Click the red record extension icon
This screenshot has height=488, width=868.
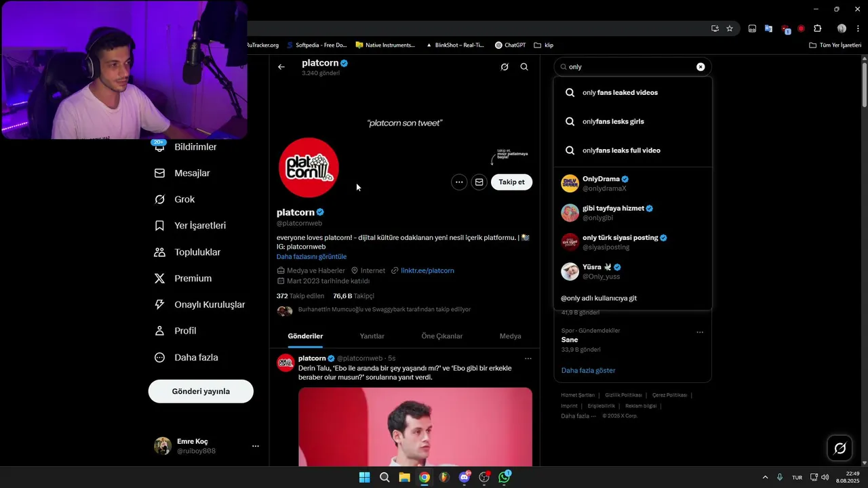click(801, 28)
